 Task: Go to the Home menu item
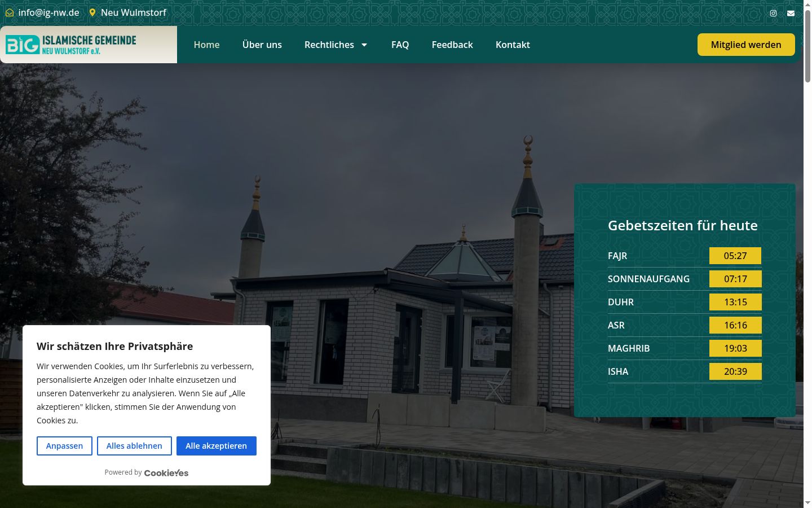click(206, 45)
